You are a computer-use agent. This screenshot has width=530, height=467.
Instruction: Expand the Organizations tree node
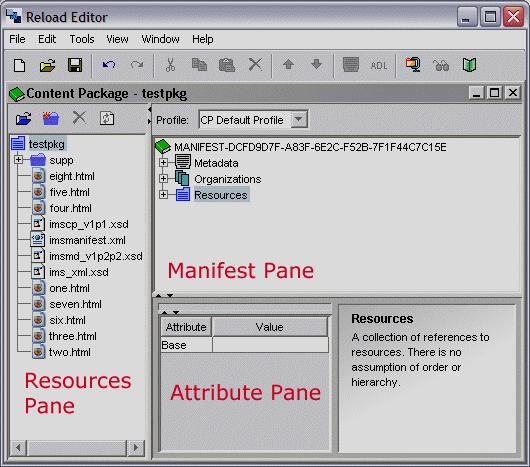pyautogui.click(x=163, y=178)
